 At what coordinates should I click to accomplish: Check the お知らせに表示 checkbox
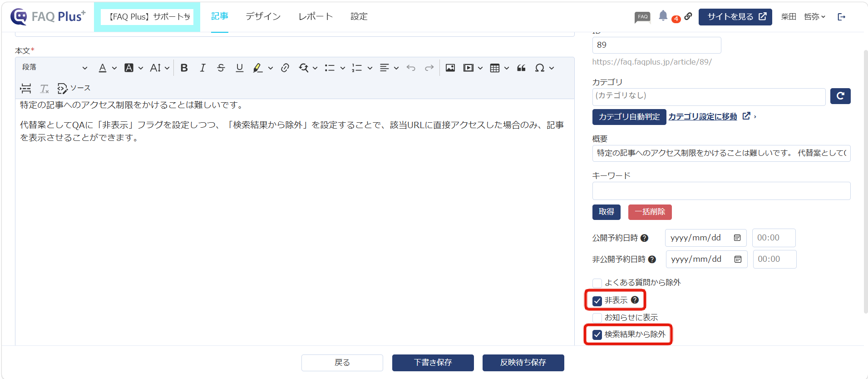597,318
